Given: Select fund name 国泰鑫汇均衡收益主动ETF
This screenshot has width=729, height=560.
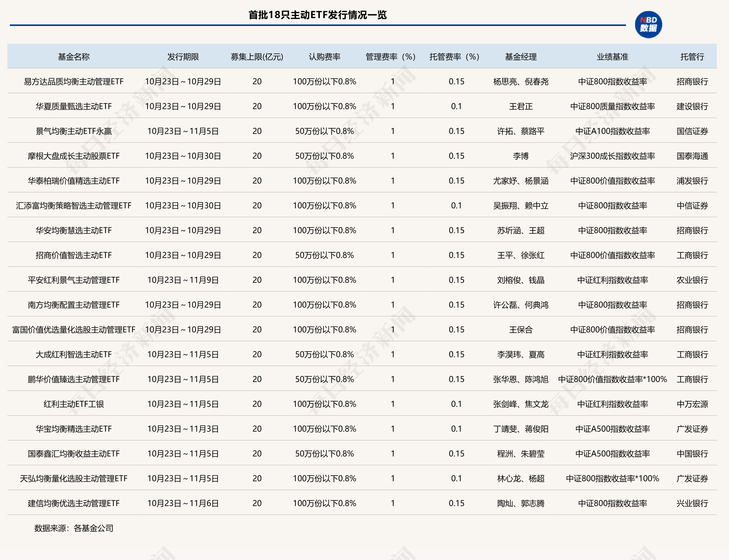Looking at the screenshot, I should [74, 454].
